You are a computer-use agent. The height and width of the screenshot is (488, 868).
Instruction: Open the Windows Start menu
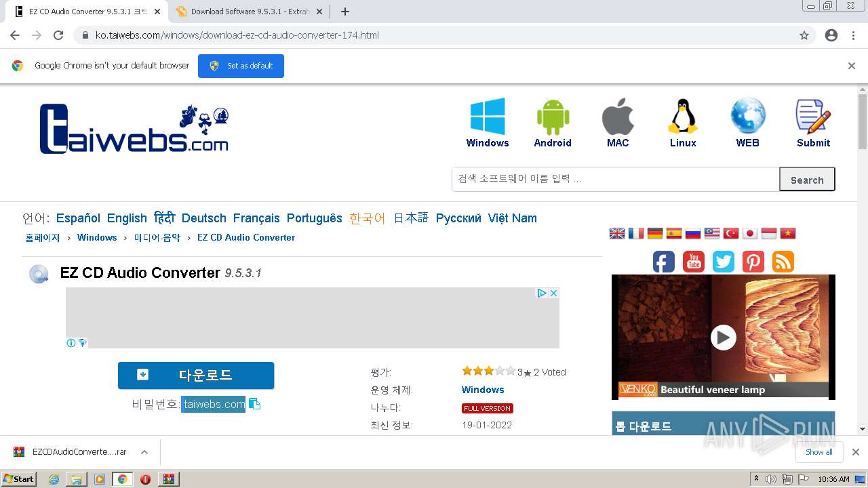19,479
